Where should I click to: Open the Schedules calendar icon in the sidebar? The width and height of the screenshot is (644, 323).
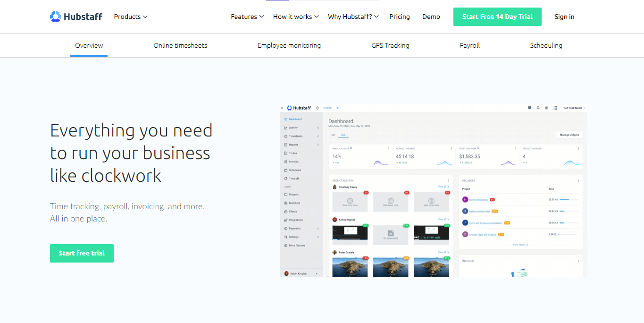click(286, 170)
